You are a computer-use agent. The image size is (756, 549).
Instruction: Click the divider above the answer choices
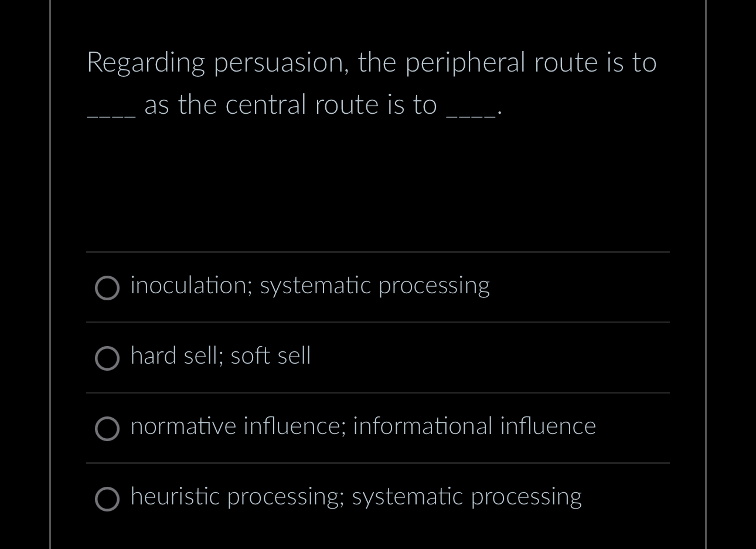click(x=378, y=252)
